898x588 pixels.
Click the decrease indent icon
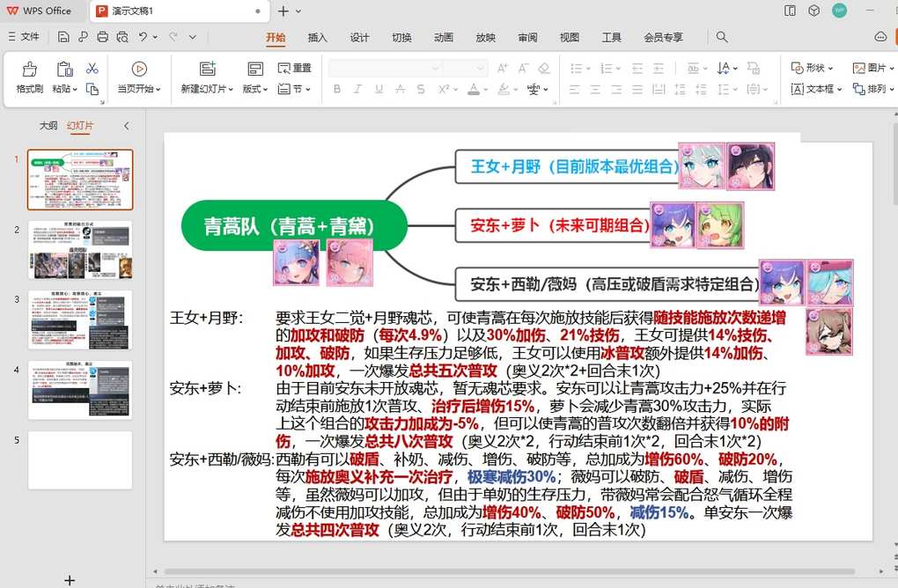click(x=637, y=68)
